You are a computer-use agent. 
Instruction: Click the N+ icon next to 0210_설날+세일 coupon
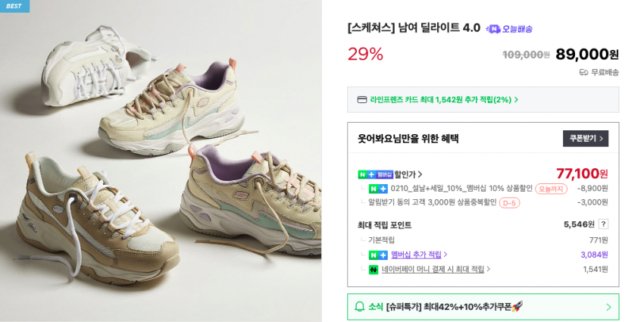[378, 189]
